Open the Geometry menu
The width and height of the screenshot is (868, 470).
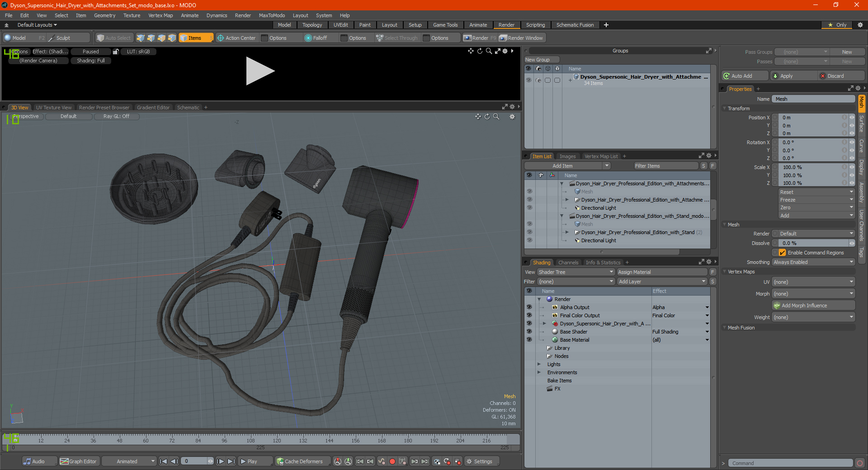pos(104,15)
